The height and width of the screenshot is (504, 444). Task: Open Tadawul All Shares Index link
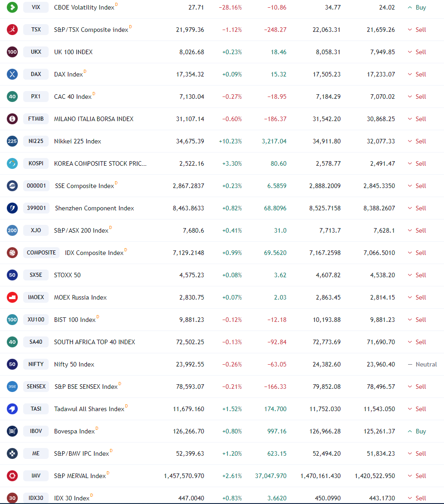(x=89, y=409)
